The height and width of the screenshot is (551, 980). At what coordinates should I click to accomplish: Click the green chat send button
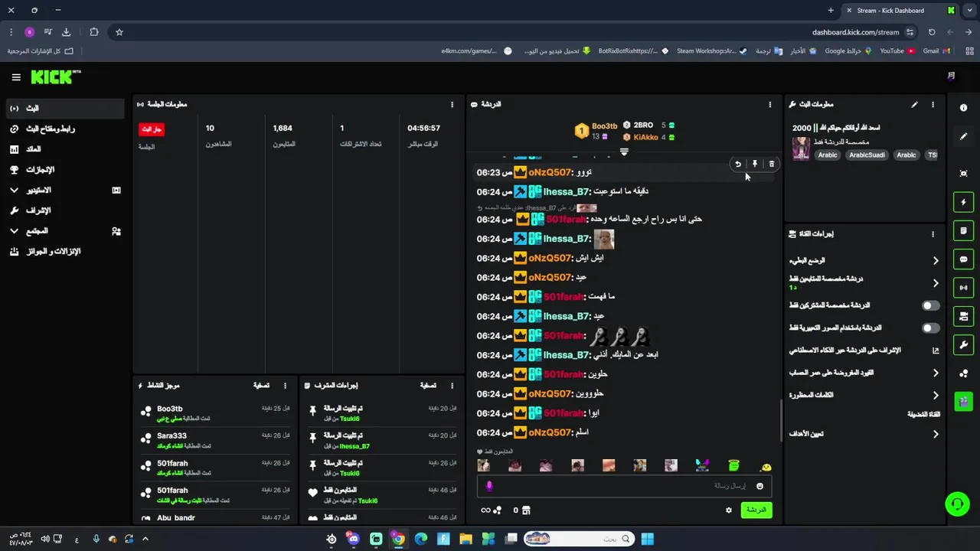click(756, 510)
